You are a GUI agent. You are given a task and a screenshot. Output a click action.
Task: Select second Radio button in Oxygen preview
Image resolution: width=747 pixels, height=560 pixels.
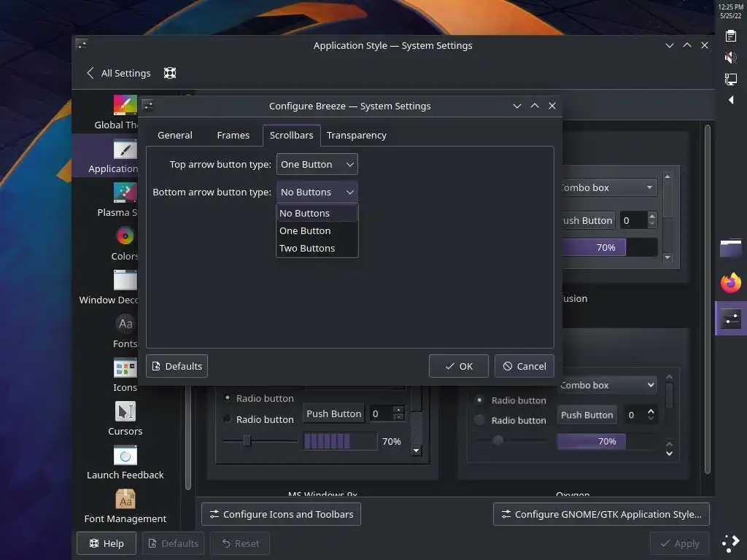tap(479, 420)
